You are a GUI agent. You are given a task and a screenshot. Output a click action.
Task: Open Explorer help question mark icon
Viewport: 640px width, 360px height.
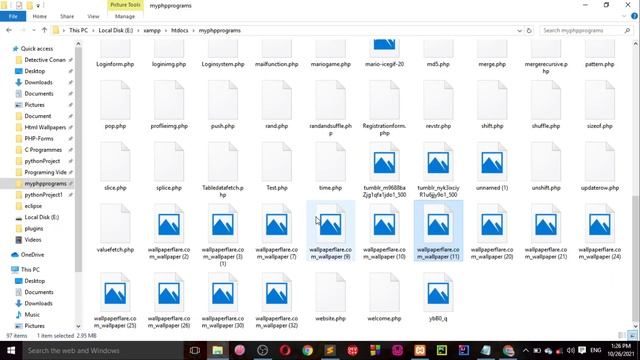coord(634,16)
